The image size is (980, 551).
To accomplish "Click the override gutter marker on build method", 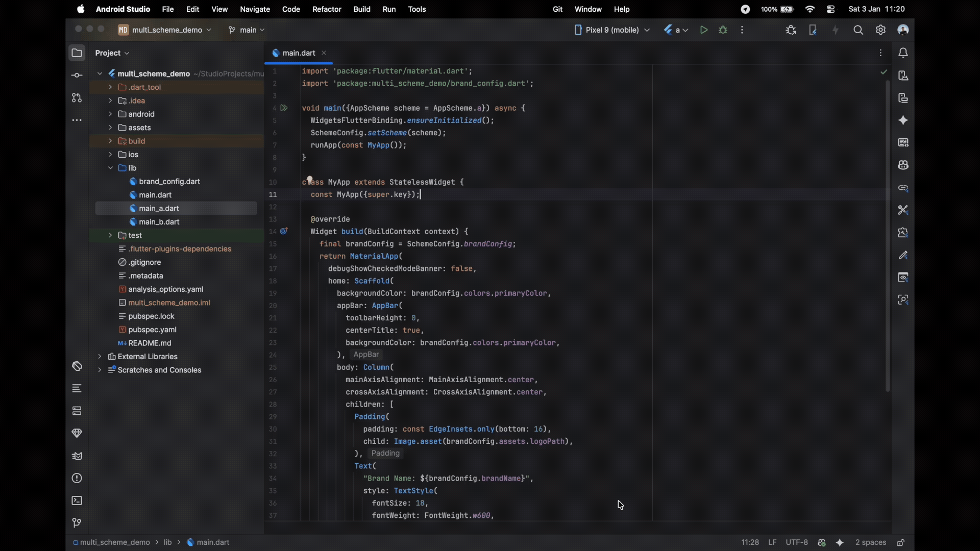I will pos(284,232).
